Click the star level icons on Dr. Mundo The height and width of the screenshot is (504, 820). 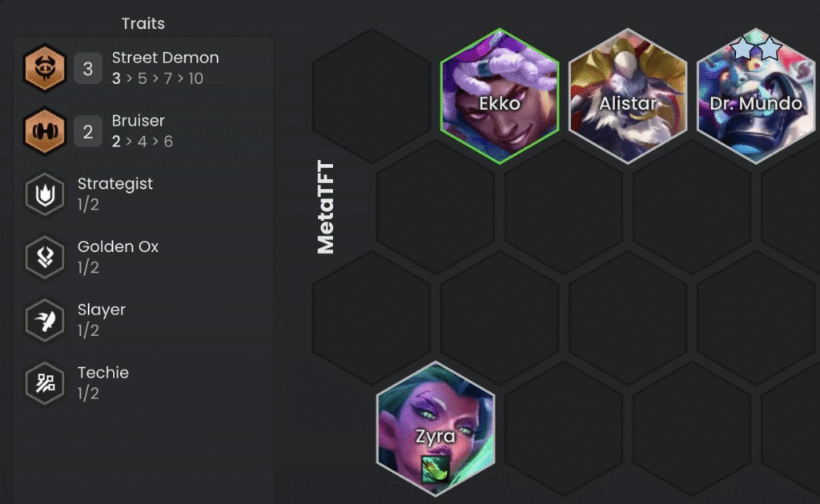tap(756, 48)
